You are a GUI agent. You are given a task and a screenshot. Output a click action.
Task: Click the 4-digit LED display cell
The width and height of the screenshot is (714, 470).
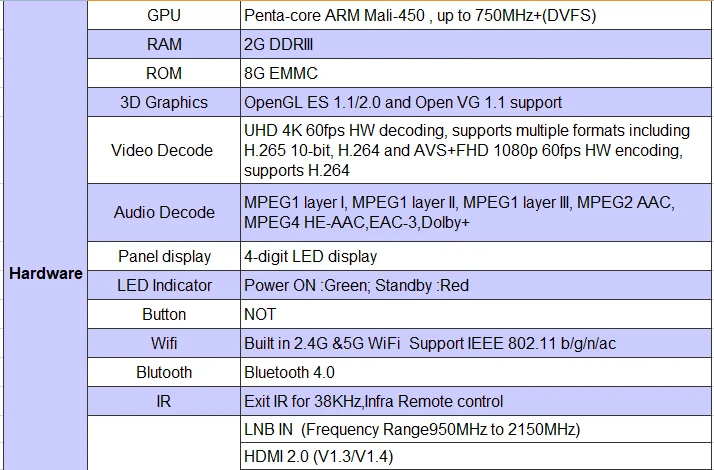pyautogui.click(x=477, y=256)
